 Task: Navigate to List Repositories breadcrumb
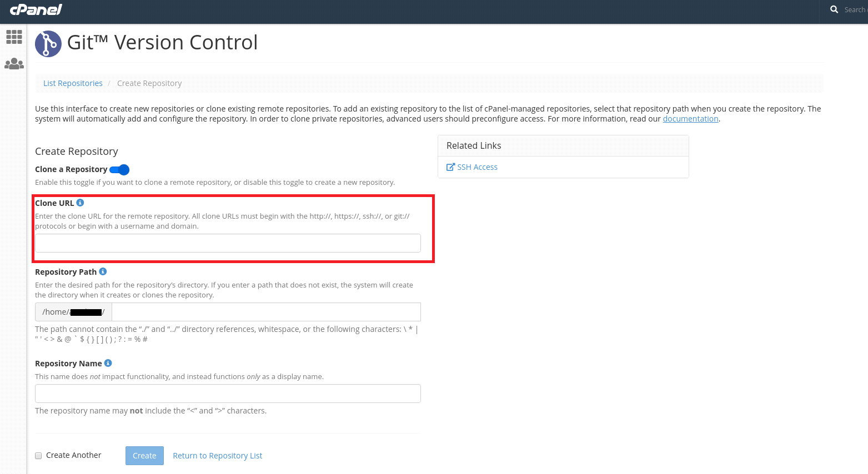(73, 83)
